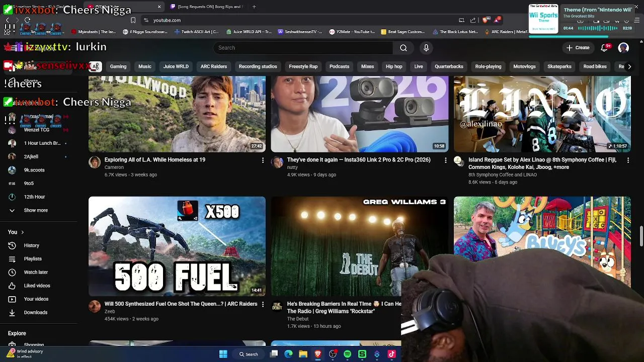
Task: Click the Brave Rewards triangle icon
Action: click(497, 20)
